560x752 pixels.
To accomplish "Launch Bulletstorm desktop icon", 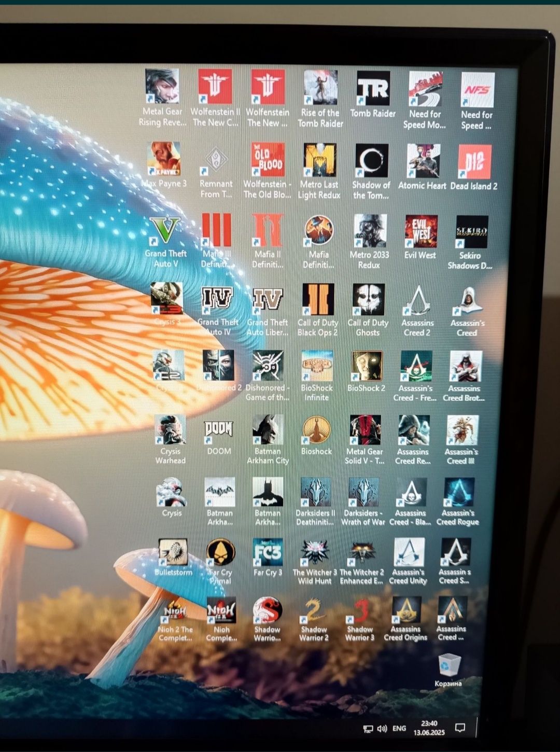I will point(172,552).
